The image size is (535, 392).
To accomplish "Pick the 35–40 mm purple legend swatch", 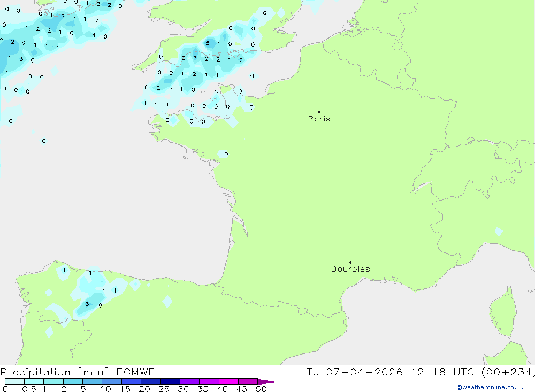I will [x=209, y=381].
